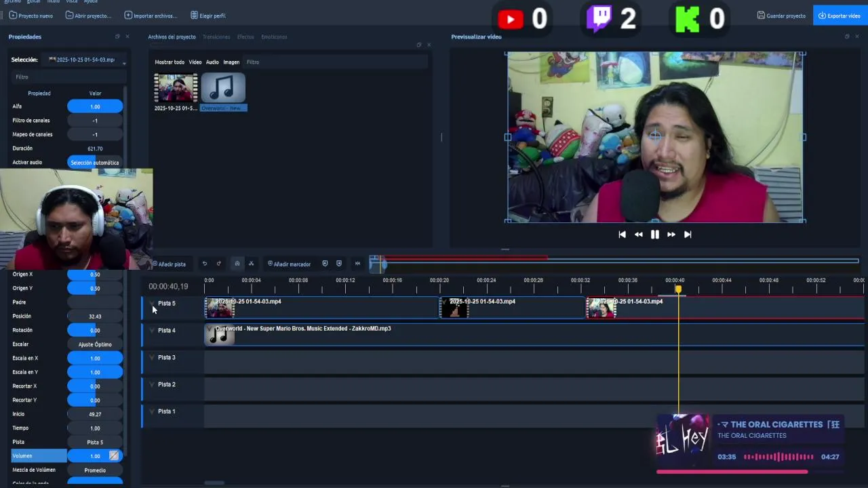The height and width of the screenshot is (488, 868).
Task: Toggle the razor cut tool
Action: pyautogui.click(x=251, y=264)
